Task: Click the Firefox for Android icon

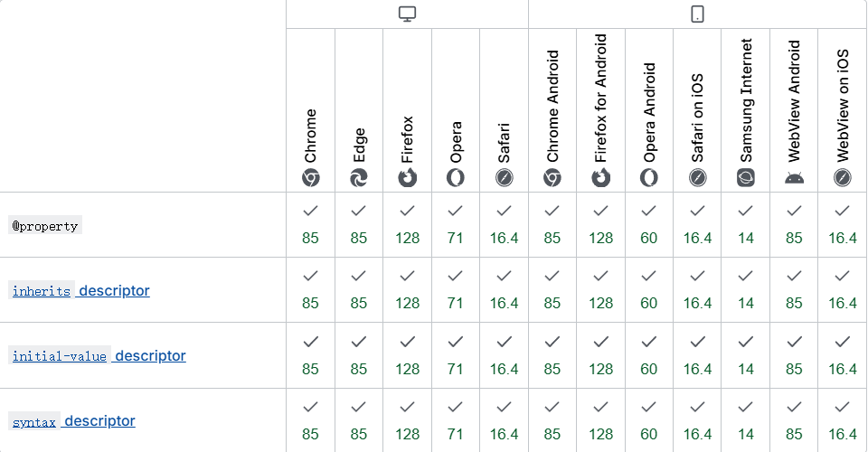Action: [x=601, y=178]
